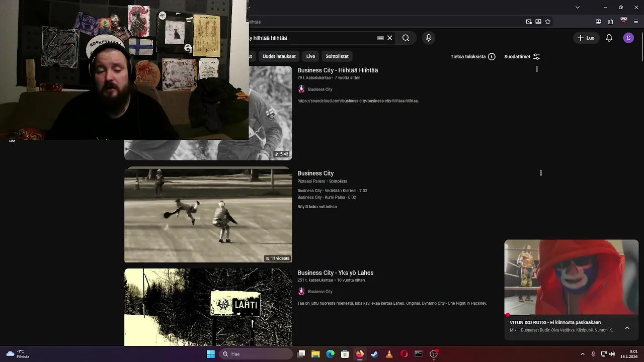This screenshot has width=644, height=362.
Task: Open the purple account avatar menu
Action: (628, 38)
